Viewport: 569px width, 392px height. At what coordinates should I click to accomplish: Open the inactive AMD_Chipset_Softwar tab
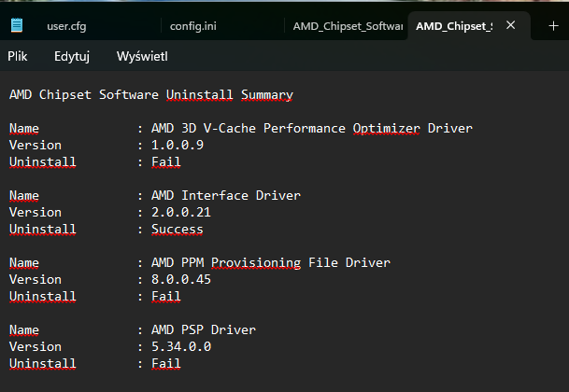[x=348, y=26]
